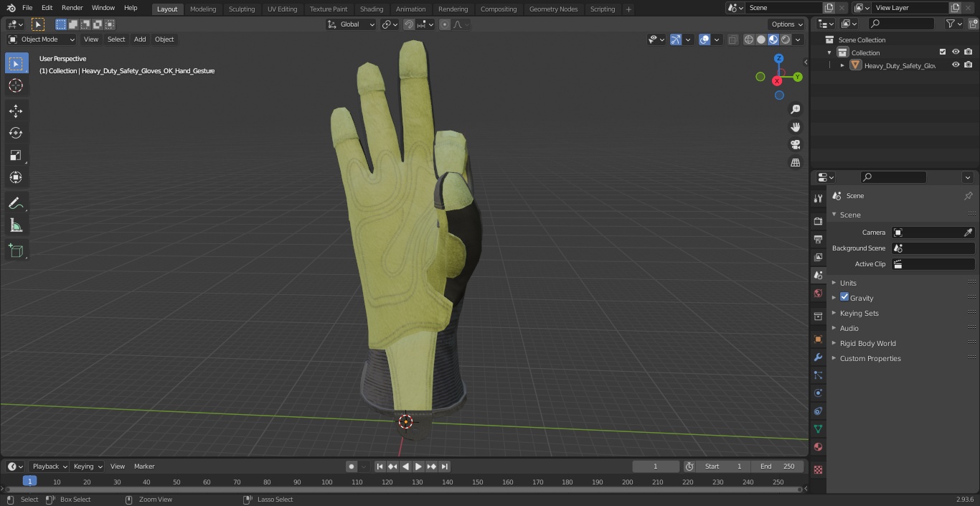Toggle X-ray display
This screenshot has height=506, width=980.
coord(732,39)
